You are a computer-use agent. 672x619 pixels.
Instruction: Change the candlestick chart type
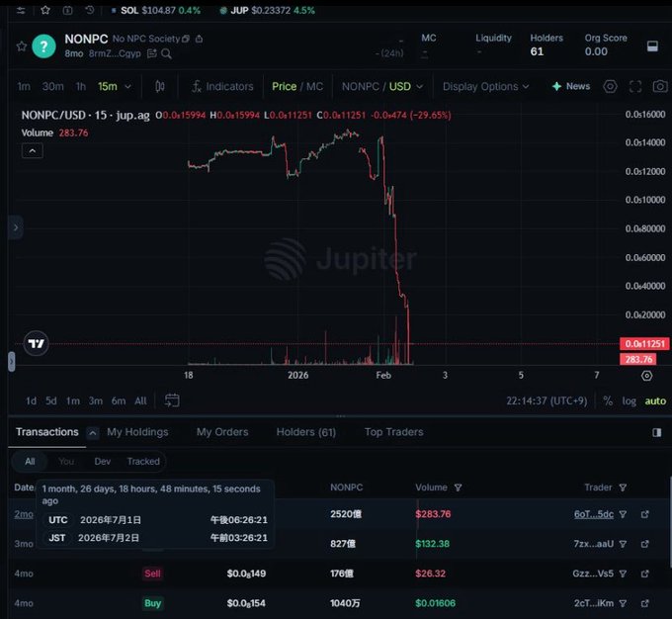(160, 87)
